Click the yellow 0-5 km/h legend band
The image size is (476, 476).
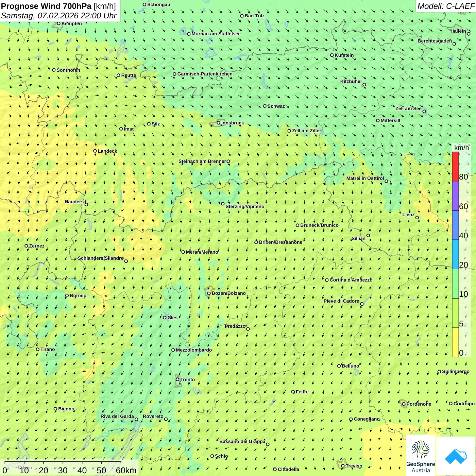[455, 342]
